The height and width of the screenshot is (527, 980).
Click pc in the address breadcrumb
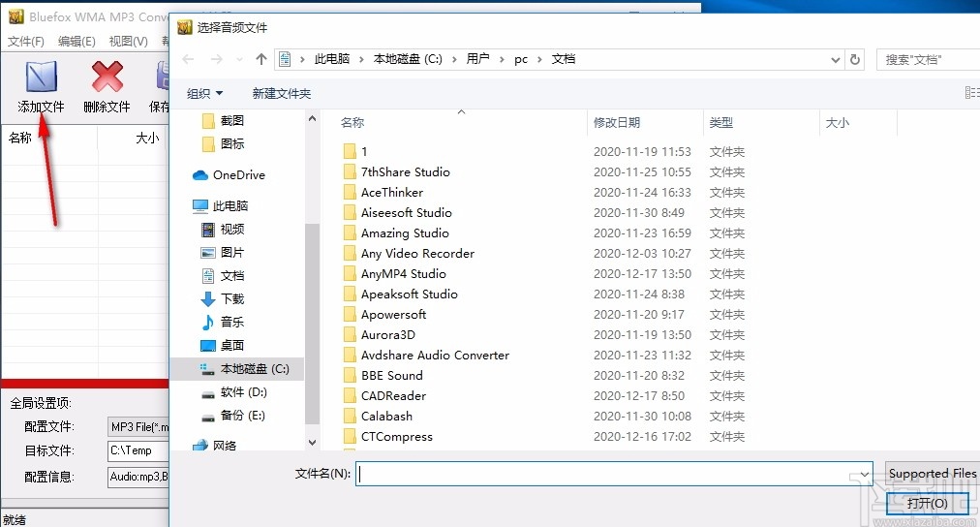click(521, 59)
